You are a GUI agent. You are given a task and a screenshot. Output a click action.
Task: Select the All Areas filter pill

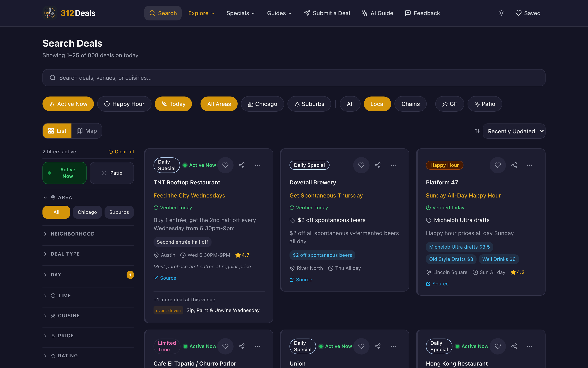219,104
